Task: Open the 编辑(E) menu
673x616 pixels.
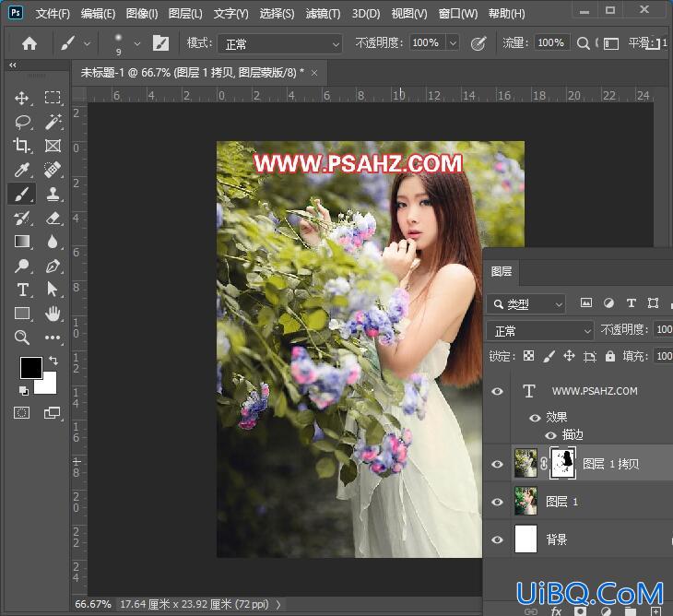Action: point(98,14)
